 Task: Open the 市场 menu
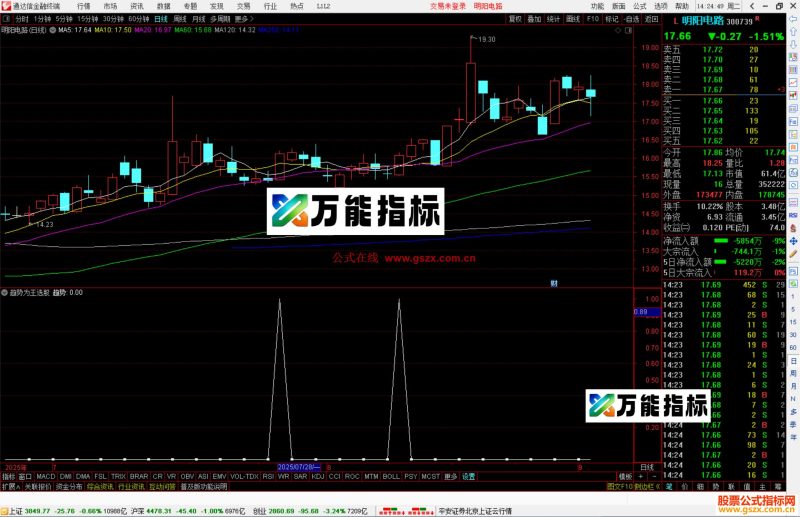(110, 6)
